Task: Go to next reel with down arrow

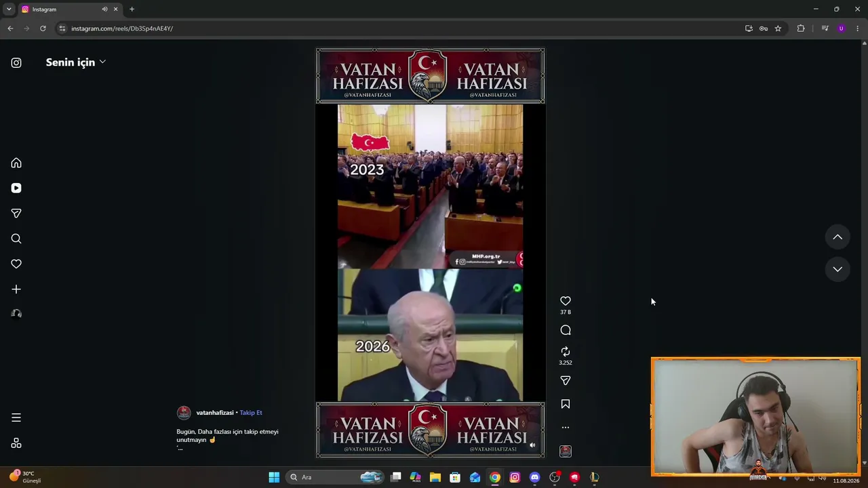Action: (x=837, y=269)
